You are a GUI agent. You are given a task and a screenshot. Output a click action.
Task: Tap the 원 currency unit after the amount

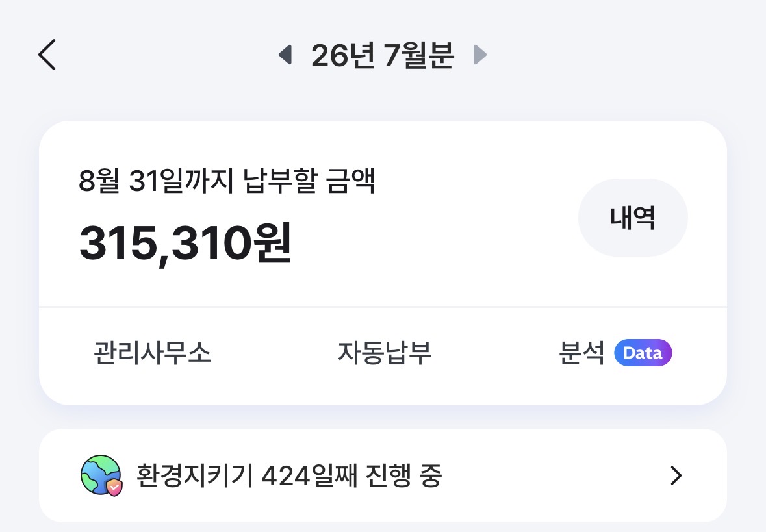[272, 243]
